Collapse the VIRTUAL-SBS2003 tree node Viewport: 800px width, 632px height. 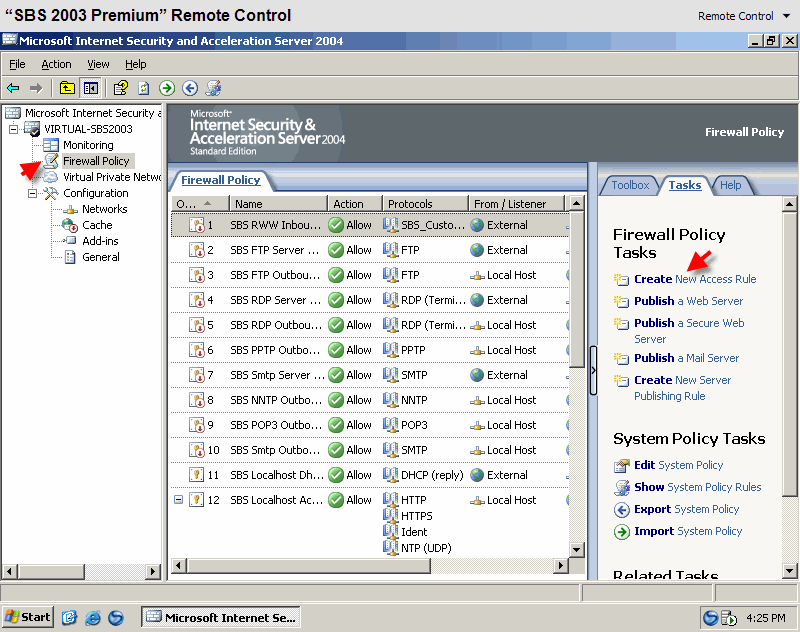pos(14,129)
